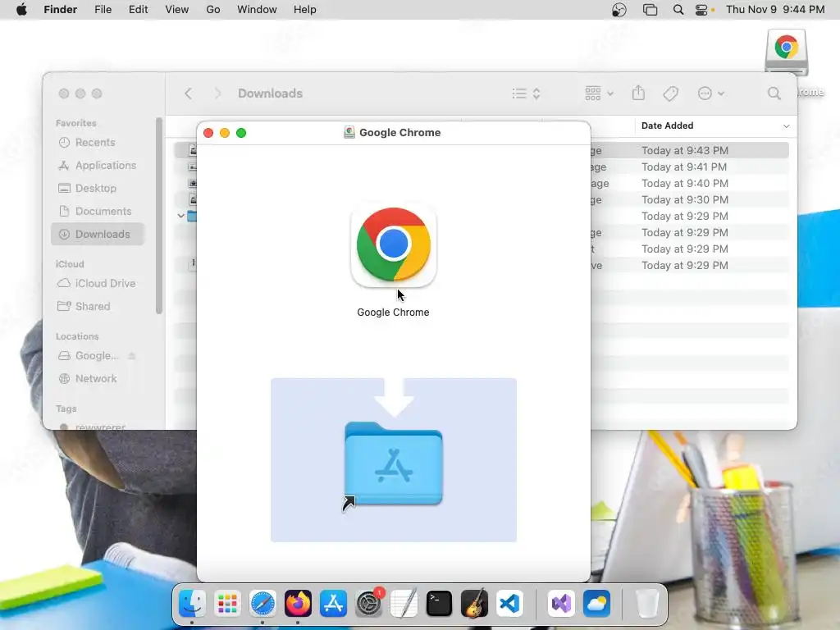Open the Help menu
The image size is (840, 630).
pyautogui.click(x=305, y=10)
